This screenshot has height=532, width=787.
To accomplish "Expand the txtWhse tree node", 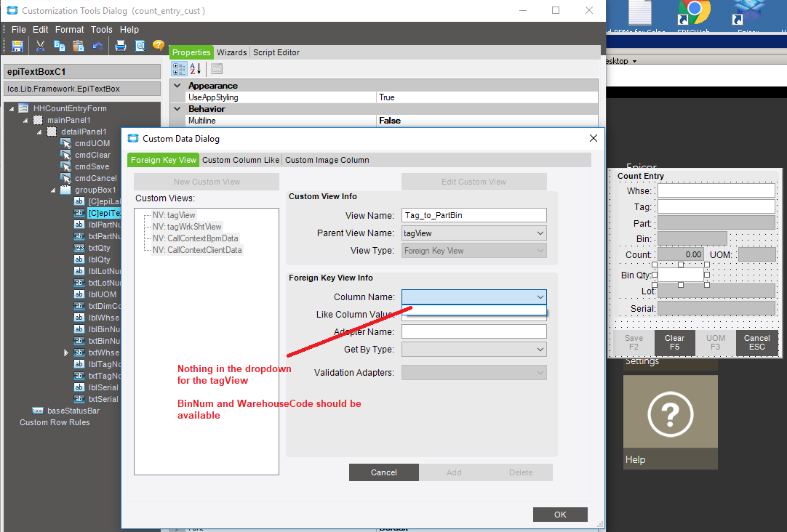I will pyautogui.click(x=66, y=352).
